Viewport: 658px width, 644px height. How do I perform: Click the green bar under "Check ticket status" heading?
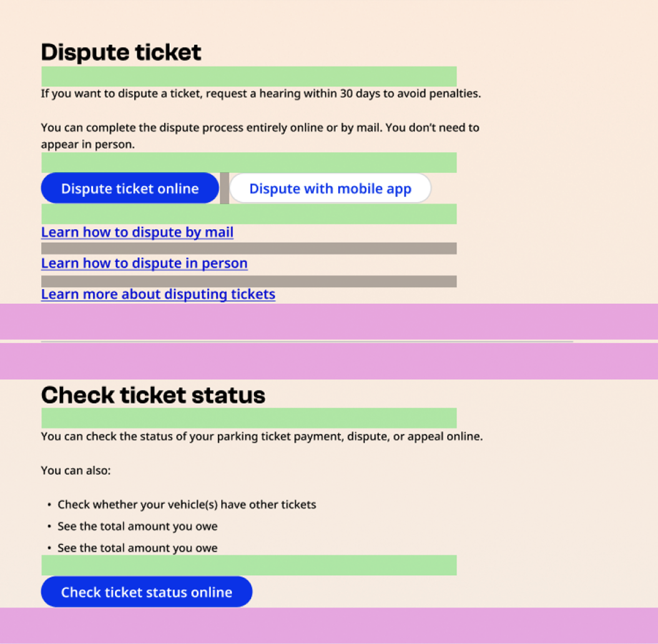click(x=248, y=417)
